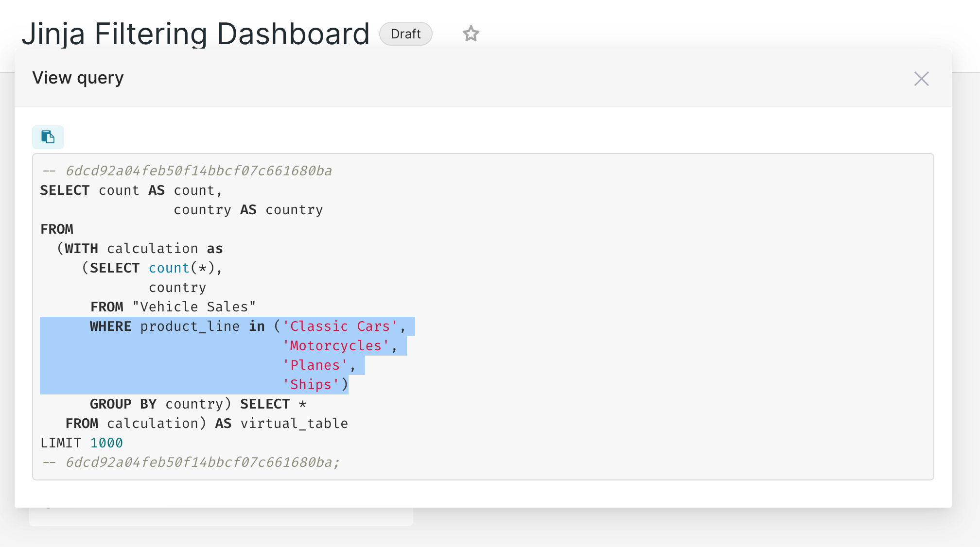Copy the SQL query to clipboard

[48, 137]
